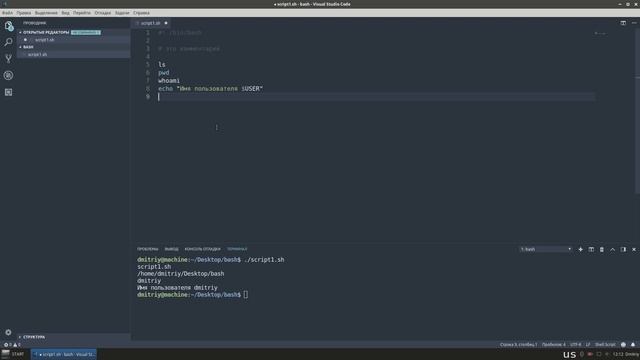Click the editor minimap on the right
640x360 pixels.
600,33
